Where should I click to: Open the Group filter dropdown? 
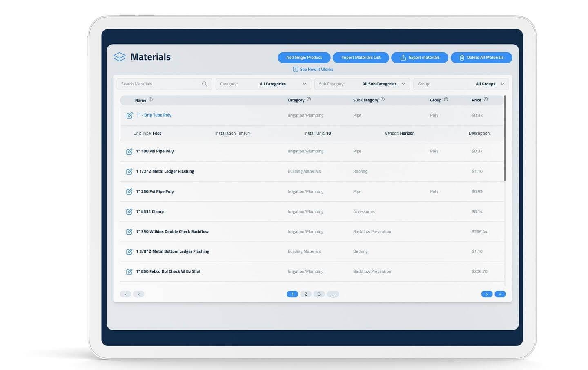[x=461, y=84]
